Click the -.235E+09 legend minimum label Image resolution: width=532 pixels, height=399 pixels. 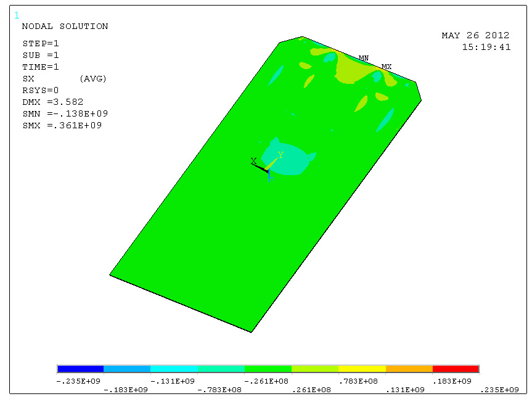(x=75, y=381)
